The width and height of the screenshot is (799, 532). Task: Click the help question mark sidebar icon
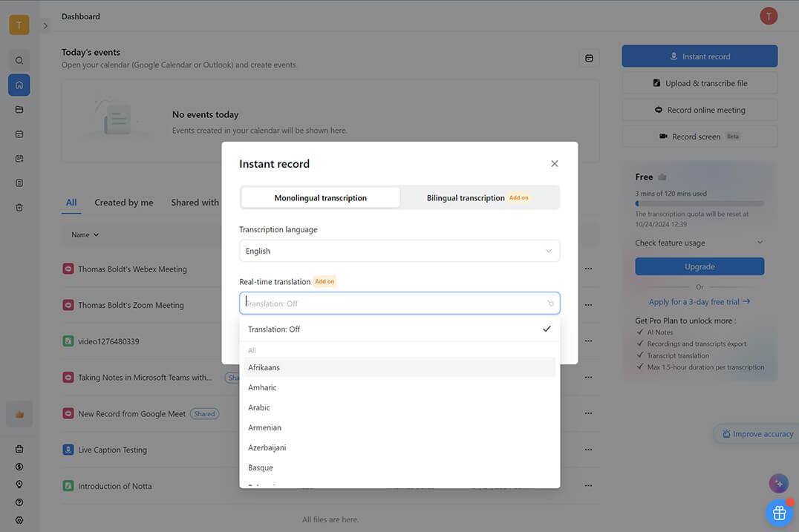(19, 502)
